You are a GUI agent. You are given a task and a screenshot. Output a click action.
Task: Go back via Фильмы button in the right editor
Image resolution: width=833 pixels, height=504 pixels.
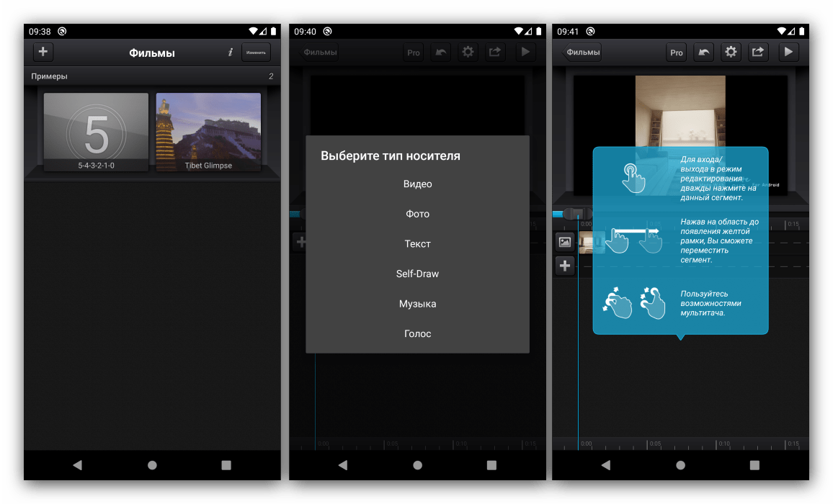point(582,53)
